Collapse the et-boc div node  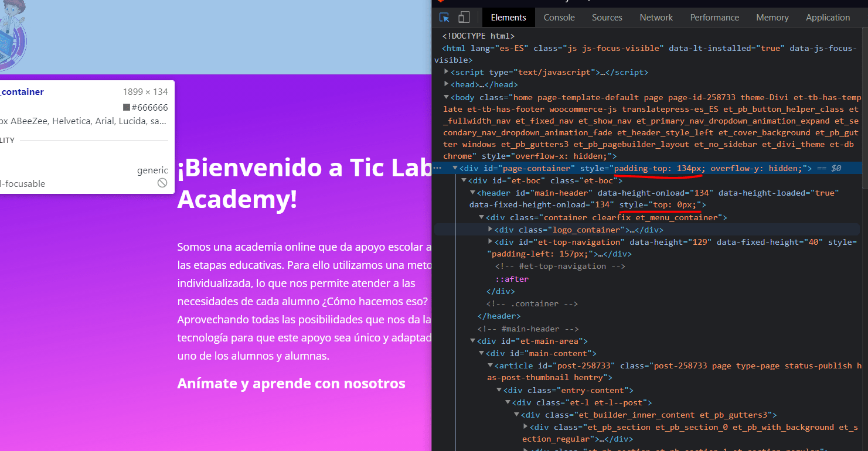[464, 180]
